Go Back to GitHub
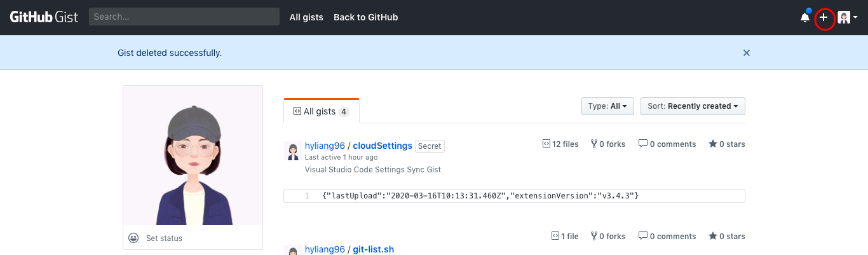 point(365,17)
